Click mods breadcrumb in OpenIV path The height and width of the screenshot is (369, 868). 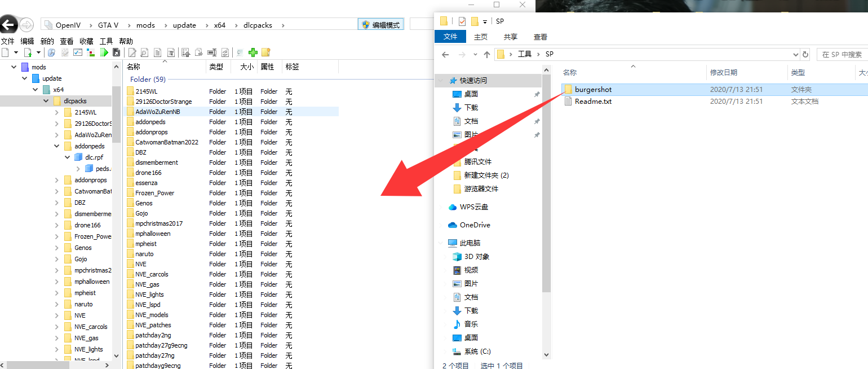(x=145, y=25)
